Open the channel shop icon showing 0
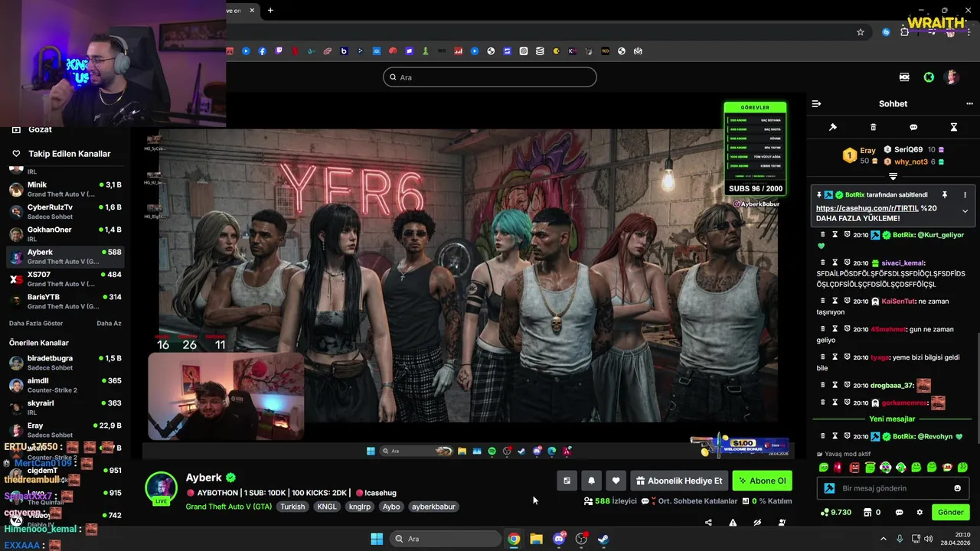This screenshot has width=980, height=551. [872, 512]
